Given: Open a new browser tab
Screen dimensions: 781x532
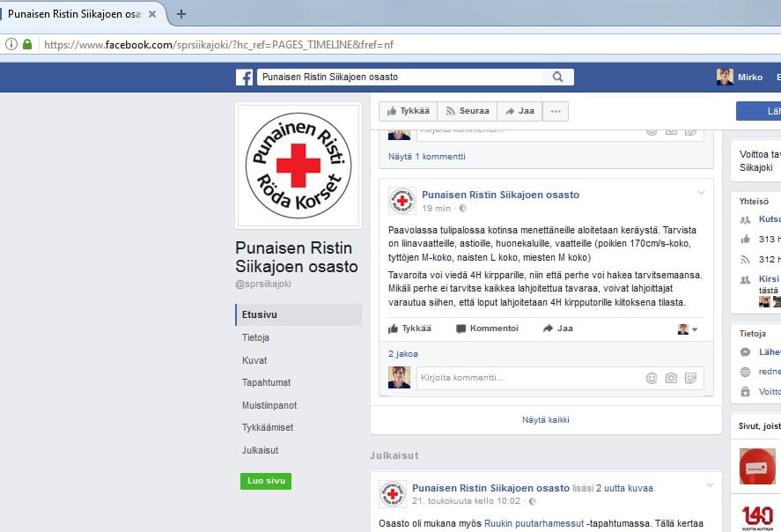Looking at the screenshot, I should coord(181,14).
